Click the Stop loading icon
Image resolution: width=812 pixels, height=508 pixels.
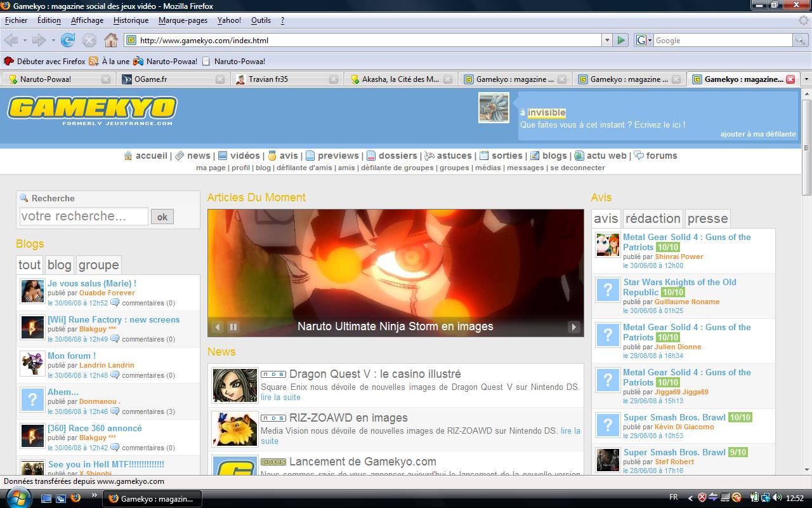pyautogui.click(x=89, y=40)
